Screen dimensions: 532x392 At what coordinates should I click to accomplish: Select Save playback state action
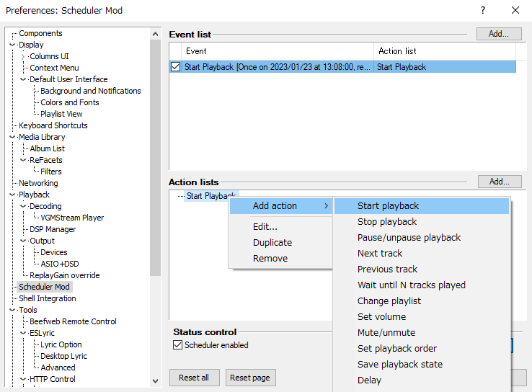click(x=422, y=364)
